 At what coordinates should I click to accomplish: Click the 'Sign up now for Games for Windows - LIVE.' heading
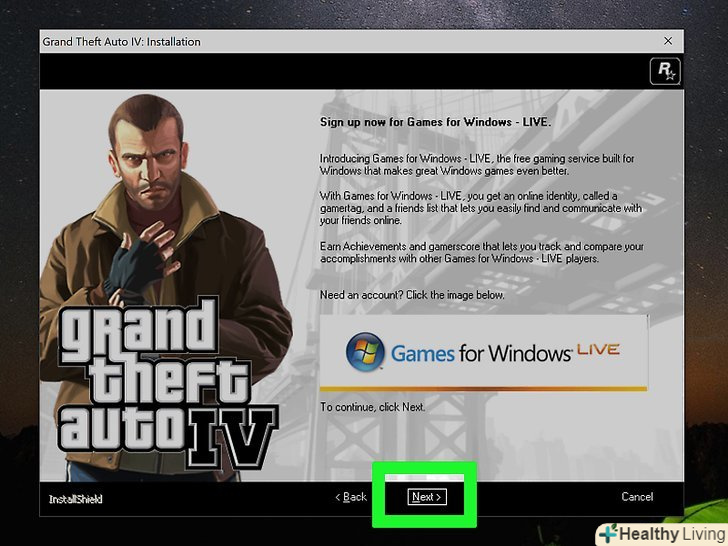tap(435, 122)
